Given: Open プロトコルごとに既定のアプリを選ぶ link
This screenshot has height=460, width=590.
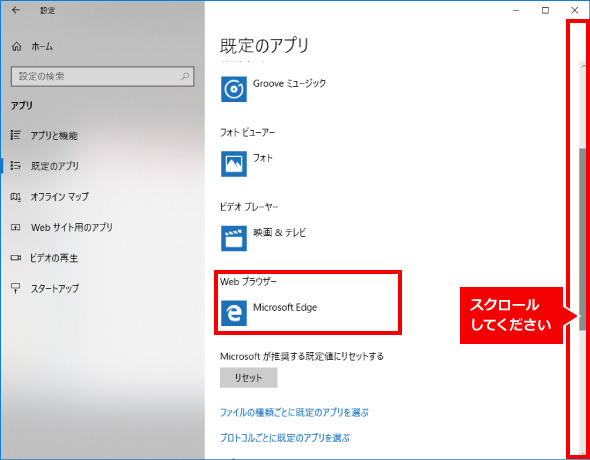Looking at the screenshot, I should [285, 438].
